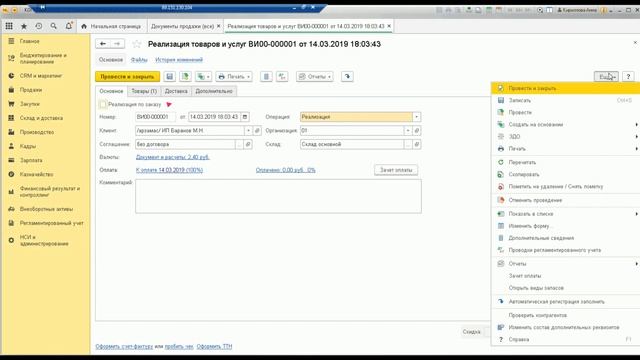This screenshot has width=640, height=360.
Task: Open Закупки section in sidebar
Action: point(29,104)
